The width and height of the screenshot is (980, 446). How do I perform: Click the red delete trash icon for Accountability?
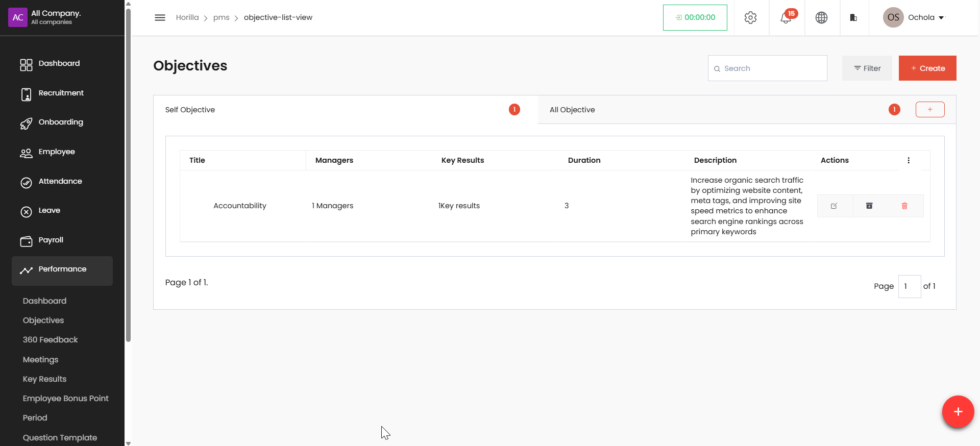[x=904, y=206]
